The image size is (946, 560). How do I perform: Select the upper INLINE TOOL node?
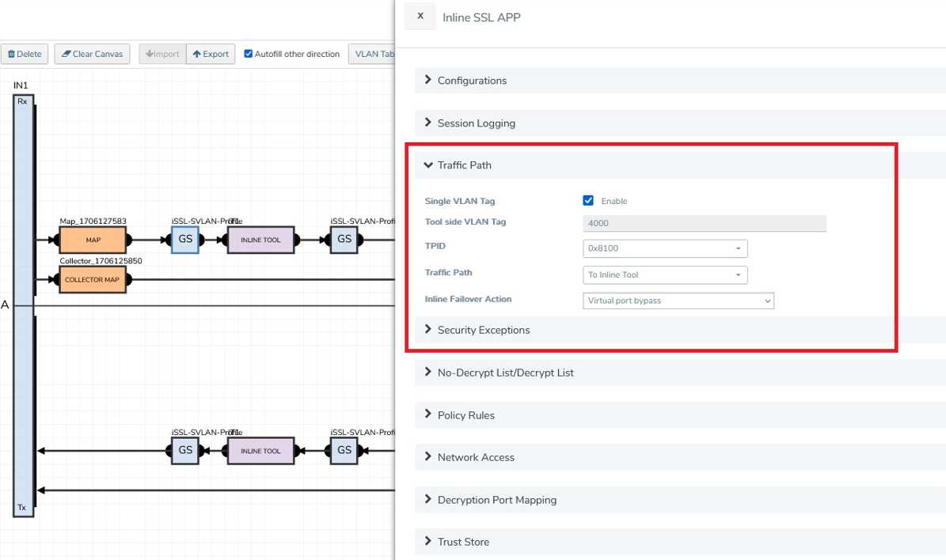pos(260,240)
